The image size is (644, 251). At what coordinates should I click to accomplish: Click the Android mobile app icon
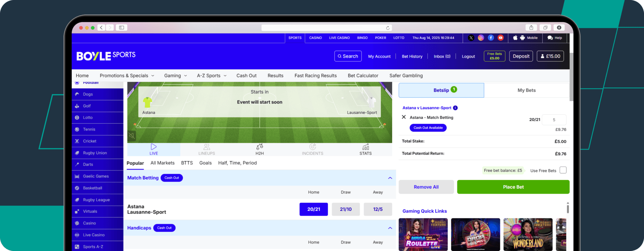pyautogui.click(x=522, y=38)
